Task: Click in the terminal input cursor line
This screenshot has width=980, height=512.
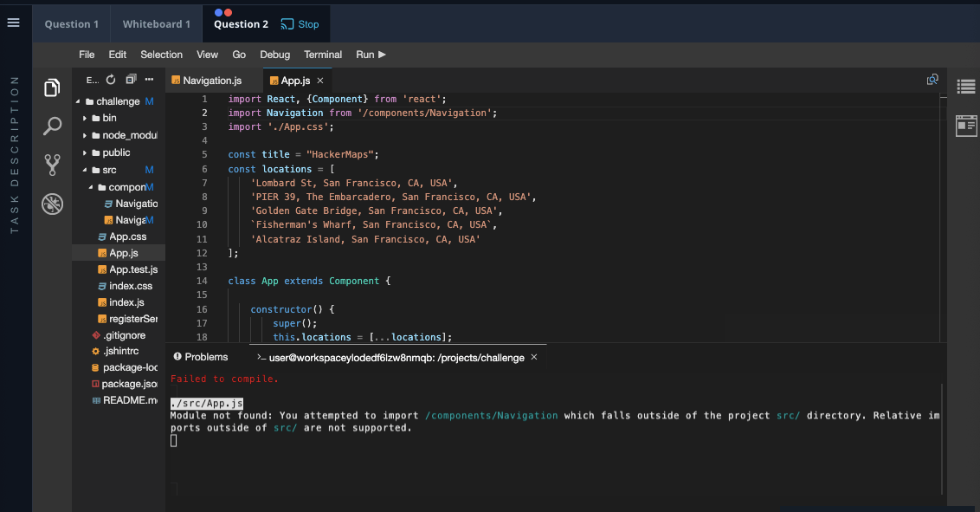Action: coord(174,441)
